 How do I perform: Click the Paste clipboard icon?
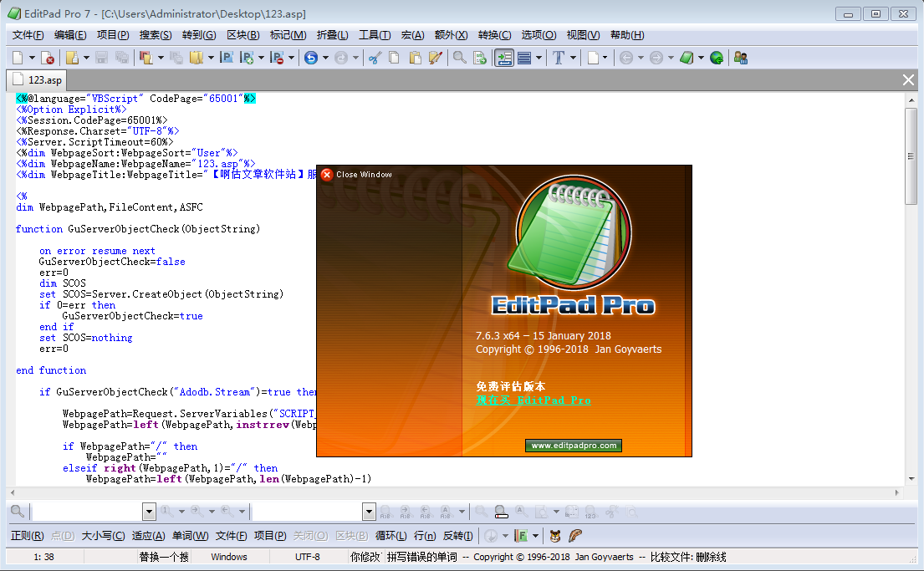416,58
